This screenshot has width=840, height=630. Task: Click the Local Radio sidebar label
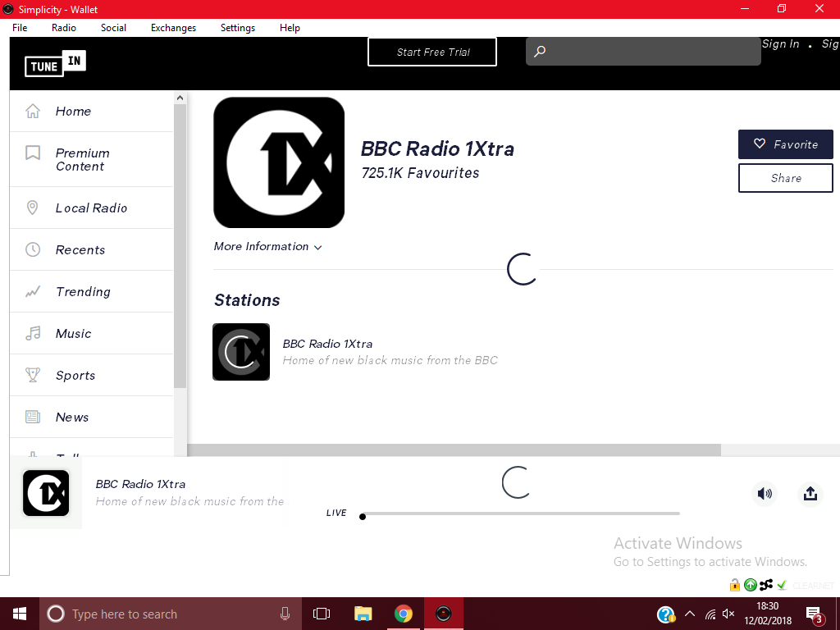[x=92, y=208]
